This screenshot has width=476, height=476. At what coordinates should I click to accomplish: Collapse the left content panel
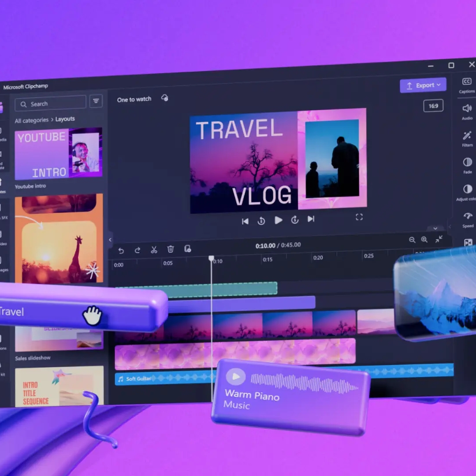tap(110, 240)
